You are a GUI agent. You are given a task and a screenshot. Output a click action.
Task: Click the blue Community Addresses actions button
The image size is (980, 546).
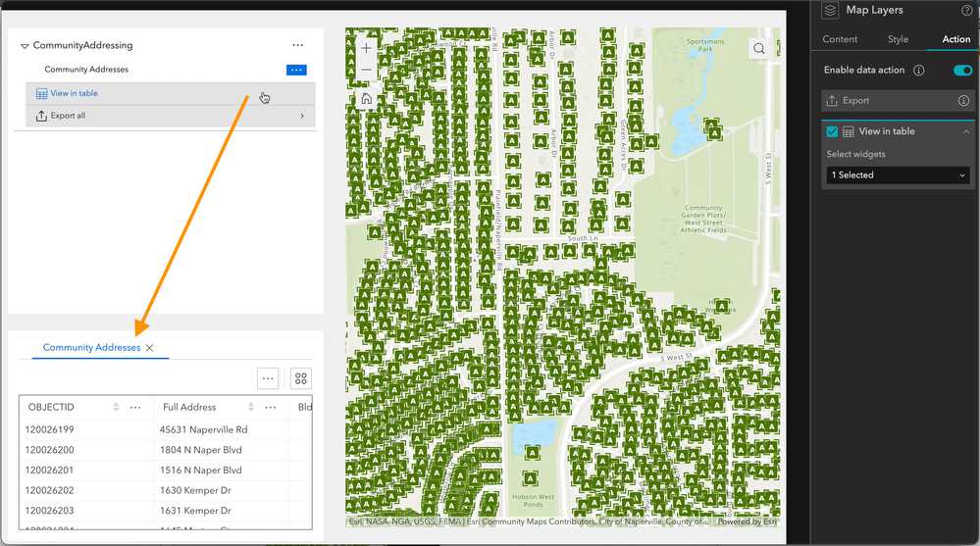pos(296,70)
